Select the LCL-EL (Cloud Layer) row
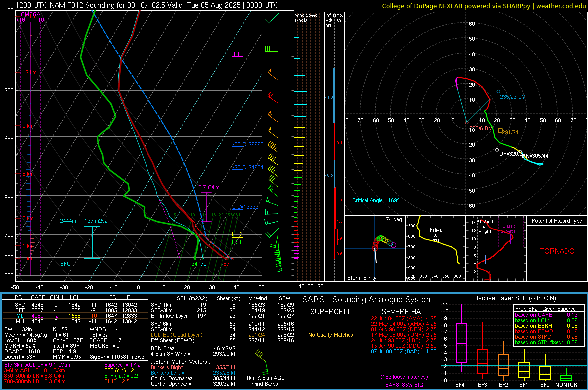Image resolution: width=588 pixels, height=390 pixels. (222, 335)
